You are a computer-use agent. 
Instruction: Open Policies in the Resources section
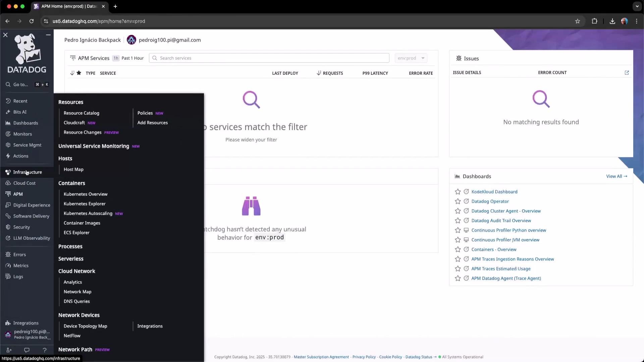tap(145, 113)
